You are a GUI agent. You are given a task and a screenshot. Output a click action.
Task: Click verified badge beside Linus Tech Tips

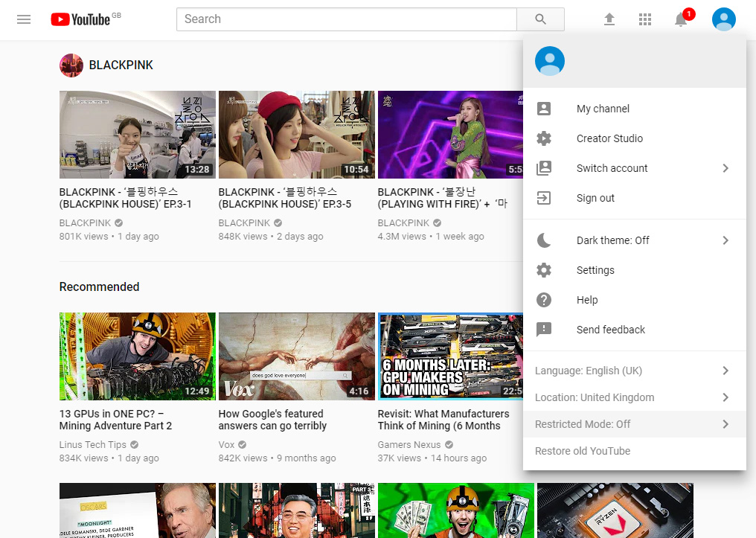[x=135, y=444]
